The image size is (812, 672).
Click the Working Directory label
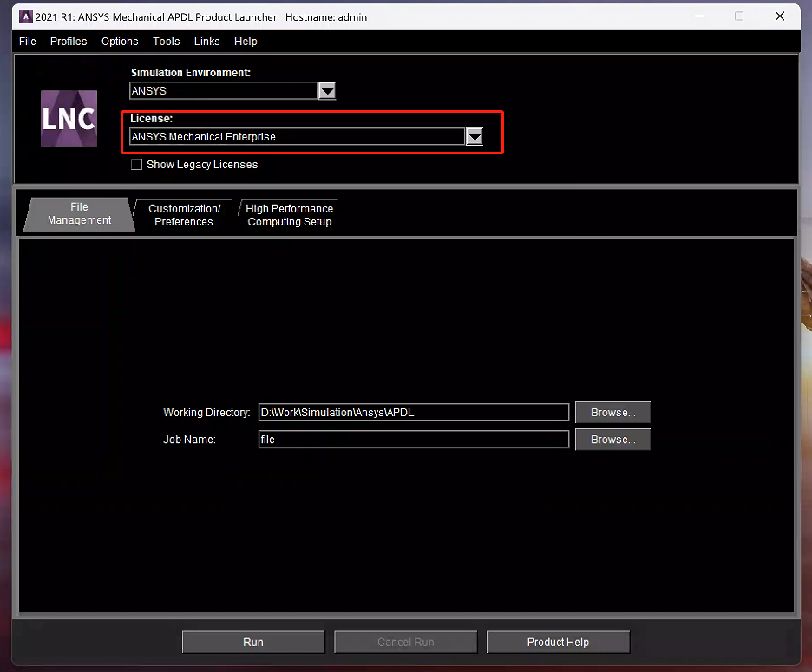tap(206, 413)
